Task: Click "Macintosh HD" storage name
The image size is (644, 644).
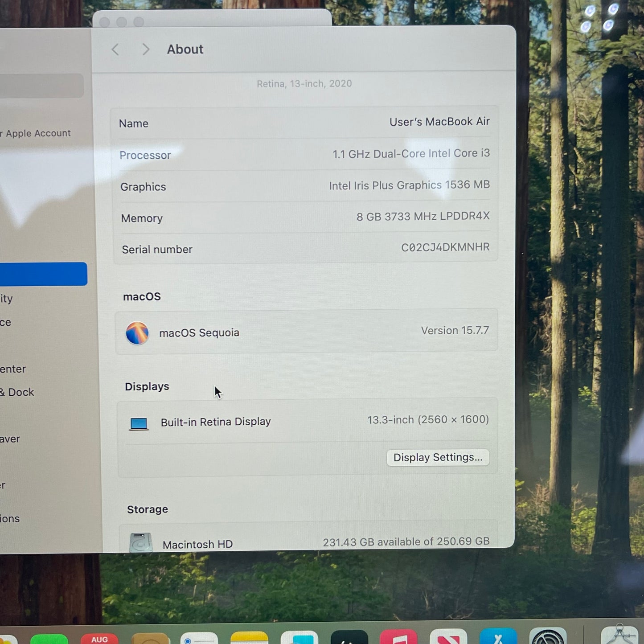Action: click(197, 545)
